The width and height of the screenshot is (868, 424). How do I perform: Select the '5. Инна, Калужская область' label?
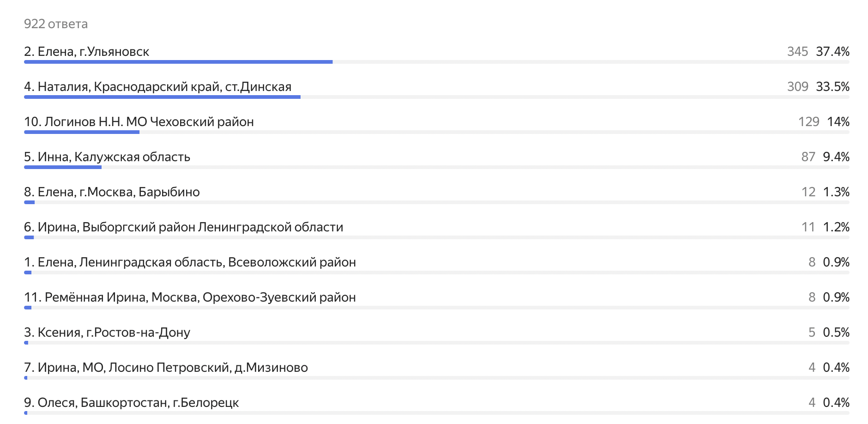[107, 157]
